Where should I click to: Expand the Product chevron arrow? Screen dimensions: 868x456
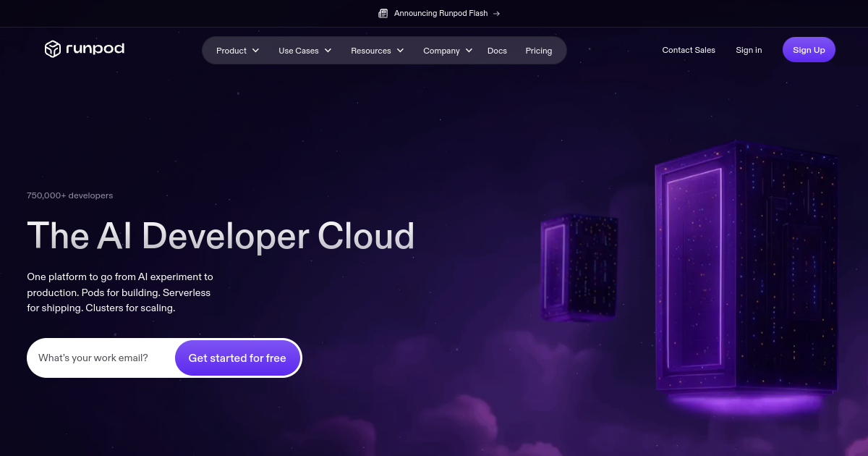255,51
